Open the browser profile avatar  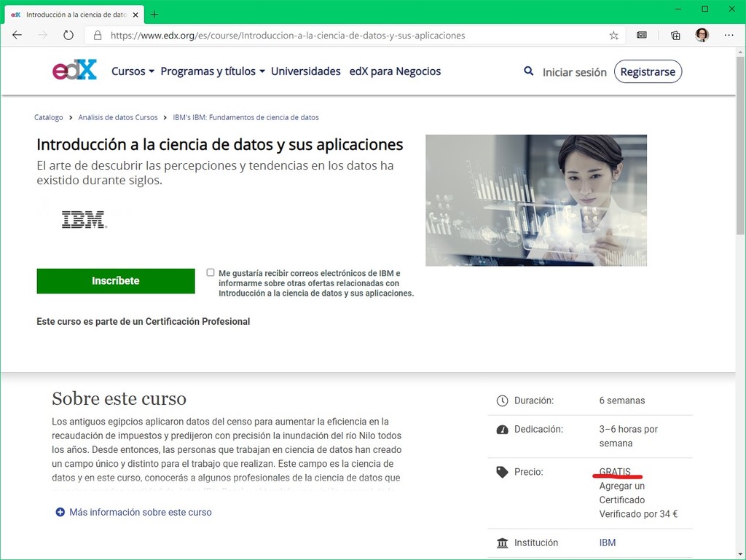[x=701, y=35]
